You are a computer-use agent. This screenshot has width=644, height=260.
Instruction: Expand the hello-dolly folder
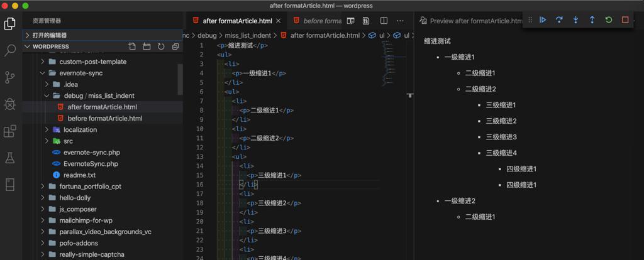click(42, 198)
